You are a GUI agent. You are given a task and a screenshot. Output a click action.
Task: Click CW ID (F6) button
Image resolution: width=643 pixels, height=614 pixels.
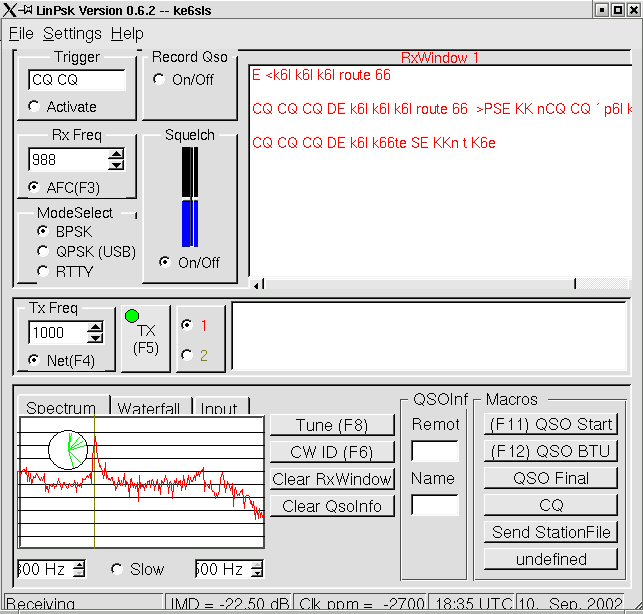coord(332,452)
